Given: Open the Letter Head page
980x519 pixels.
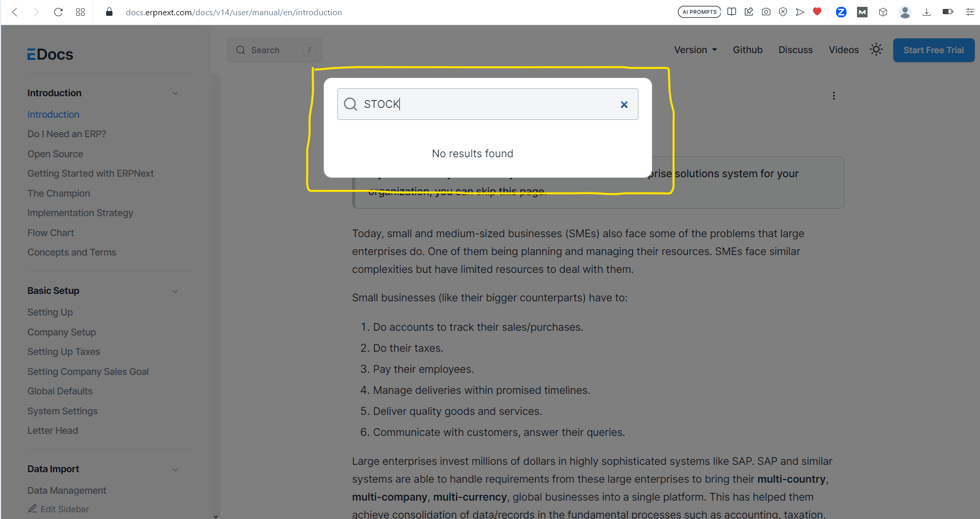Looking at the screenshot, I should pos(53,431).
